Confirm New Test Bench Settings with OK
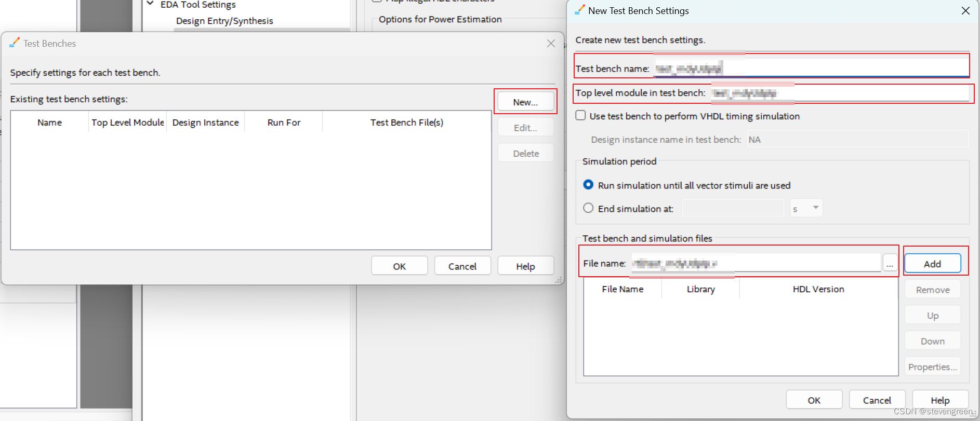 tap(814, 400)
